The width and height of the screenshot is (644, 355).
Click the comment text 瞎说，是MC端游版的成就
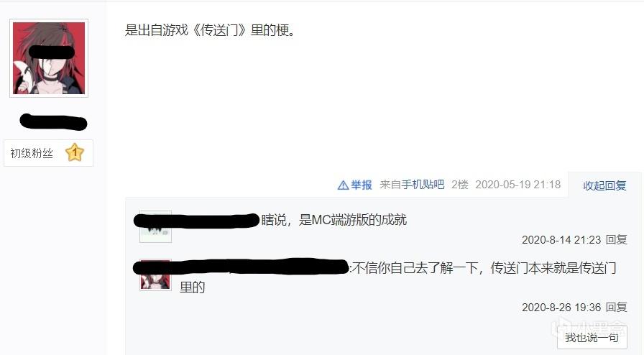(334, 220)
